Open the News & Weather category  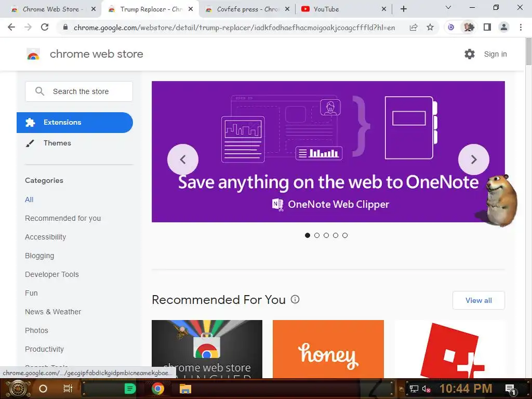(53, 312)
